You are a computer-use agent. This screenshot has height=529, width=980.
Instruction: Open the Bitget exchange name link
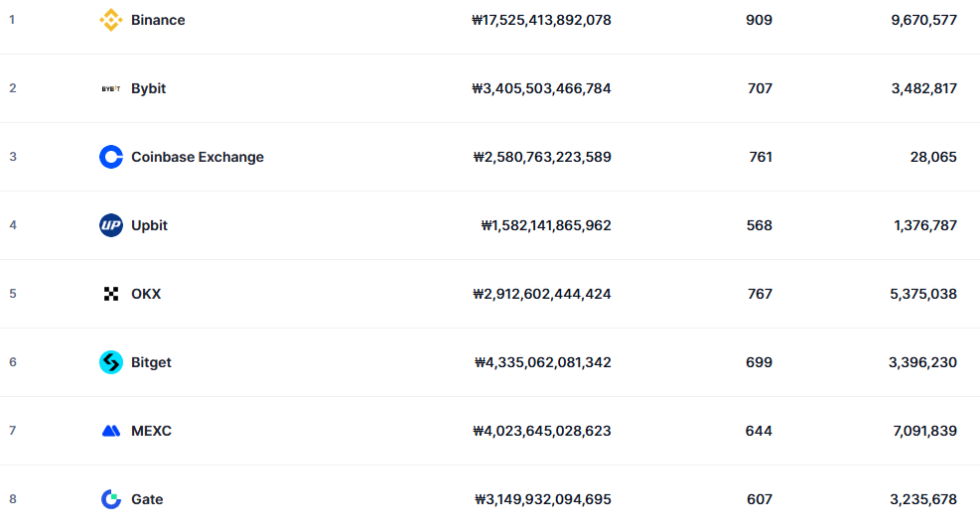point(151,362)
